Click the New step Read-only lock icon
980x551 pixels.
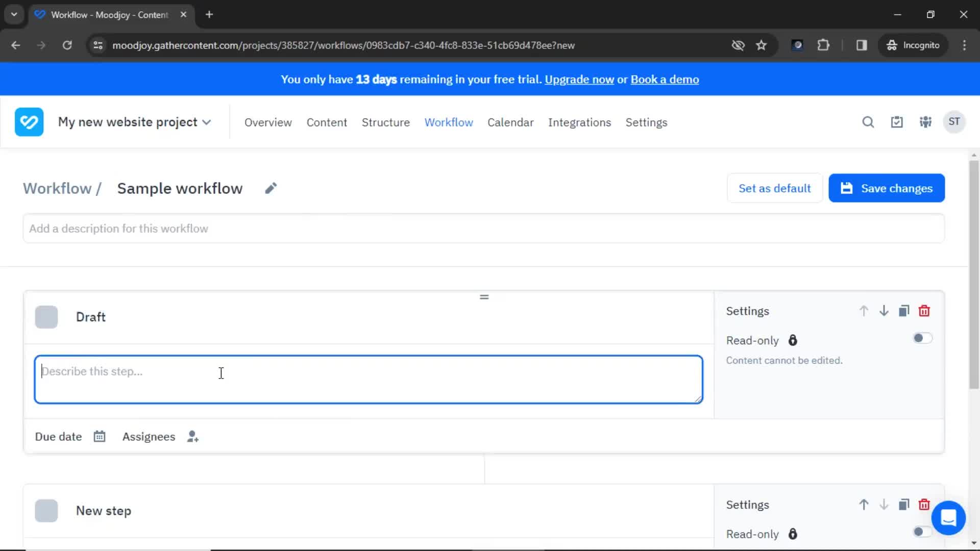[x=793, y=534]
